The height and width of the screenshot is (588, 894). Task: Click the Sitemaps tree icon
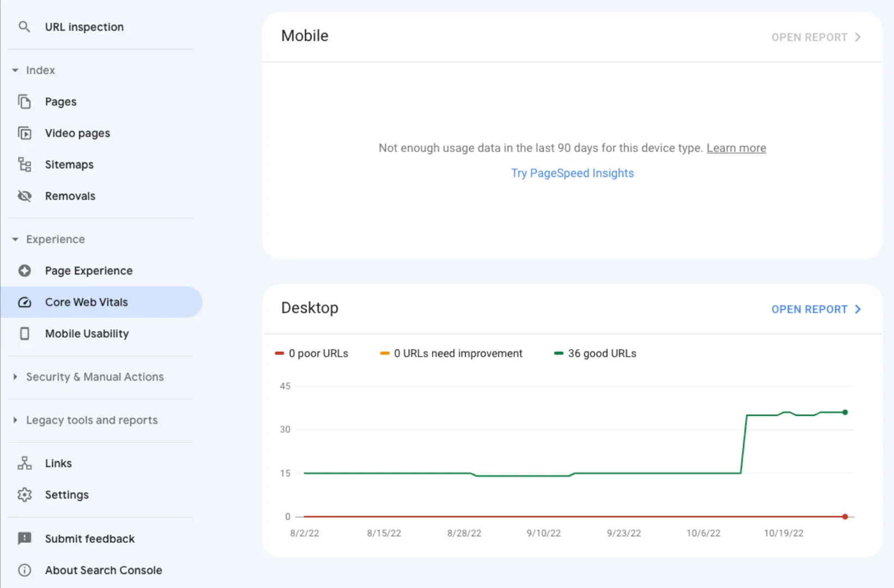pyautogui.click(x=25, y=164)
